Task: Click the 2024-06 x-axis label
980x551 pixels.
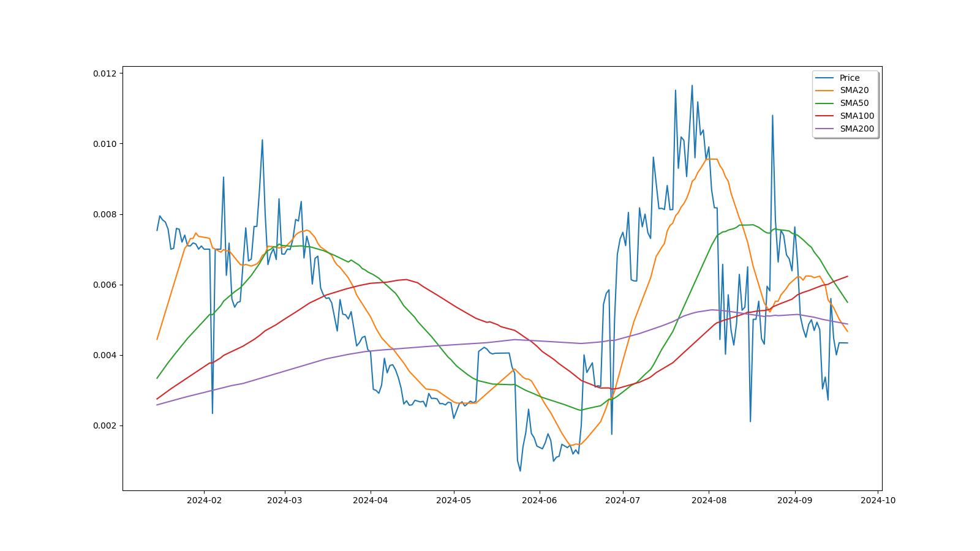Action: point(540,500)
